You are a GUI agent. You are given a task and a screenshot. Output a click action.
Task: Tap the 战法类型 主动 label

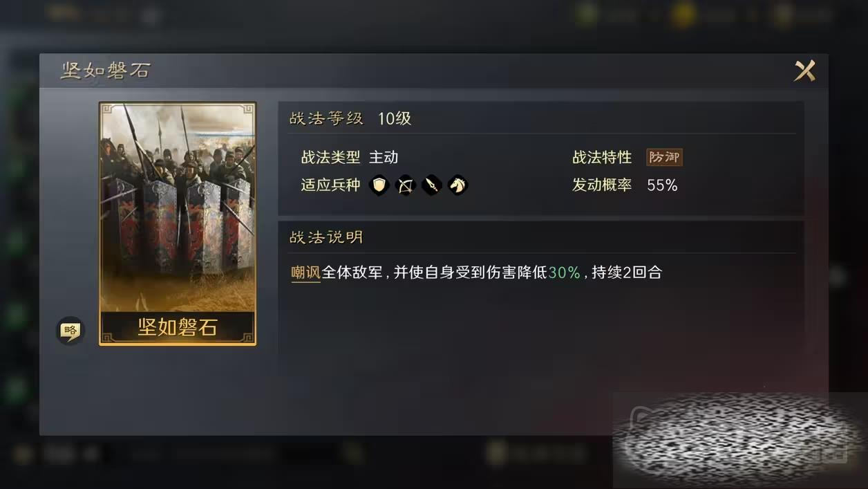point(350,157)
